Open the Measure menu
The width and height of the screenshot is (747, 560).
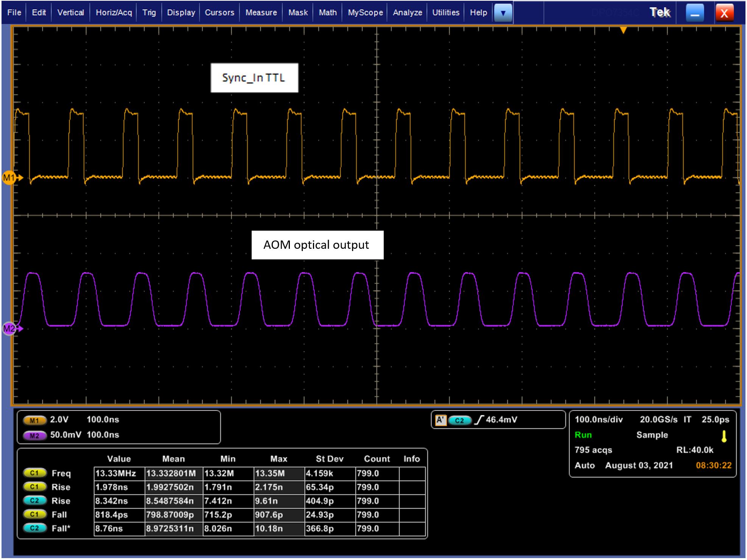click(x=261, y=12)
